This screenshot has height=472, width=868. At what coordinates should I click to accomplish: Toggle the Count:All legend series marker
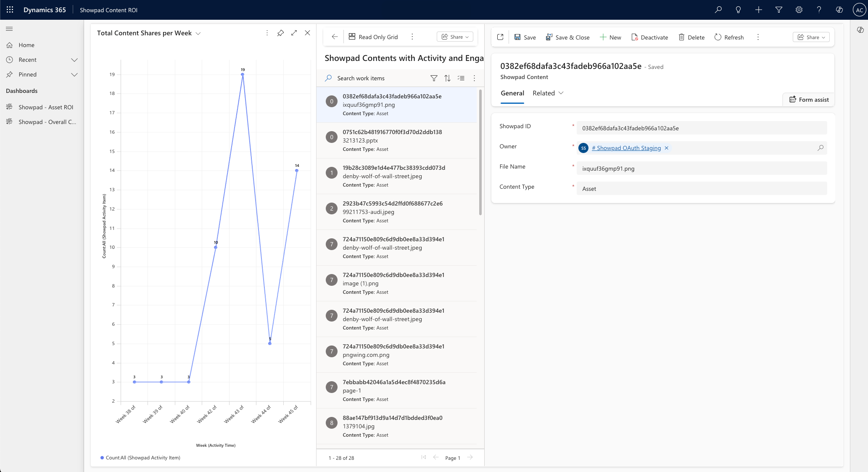(102, 458)
